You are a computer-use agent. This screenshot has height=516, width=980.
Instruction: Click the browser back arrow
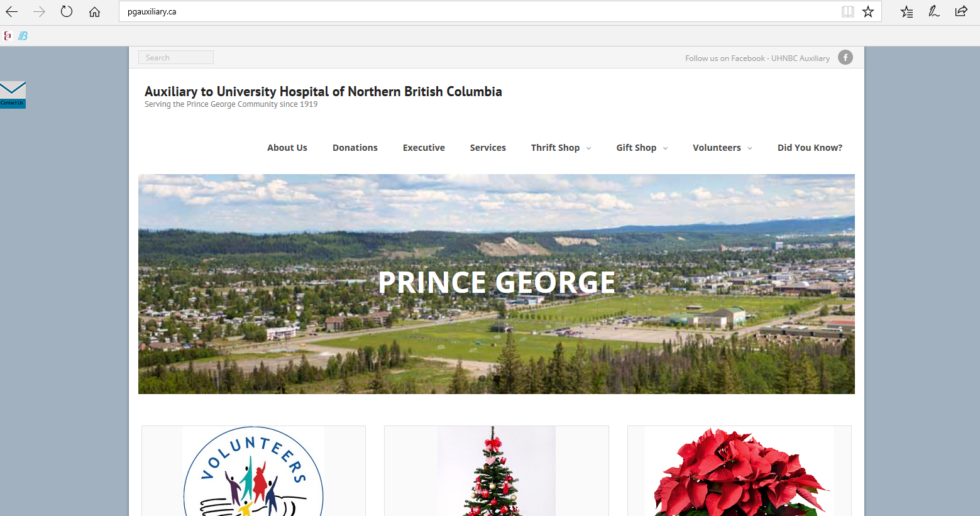12,11
